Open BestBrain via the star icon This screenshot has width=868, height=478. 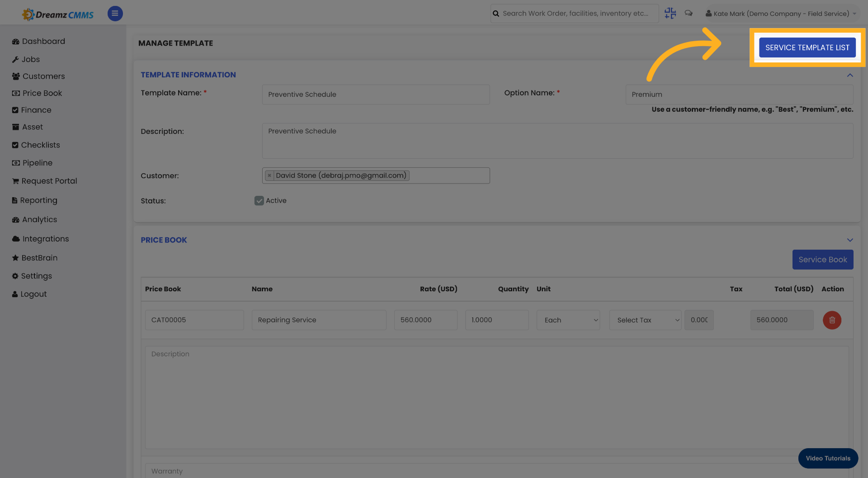click(16, 258)
